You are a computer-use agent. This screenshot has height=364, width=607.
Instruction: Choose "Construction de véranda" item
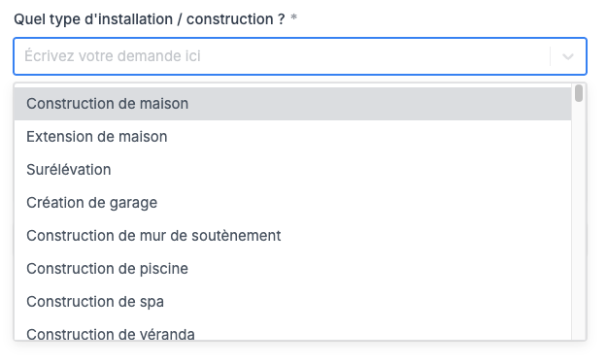(292, 332)
